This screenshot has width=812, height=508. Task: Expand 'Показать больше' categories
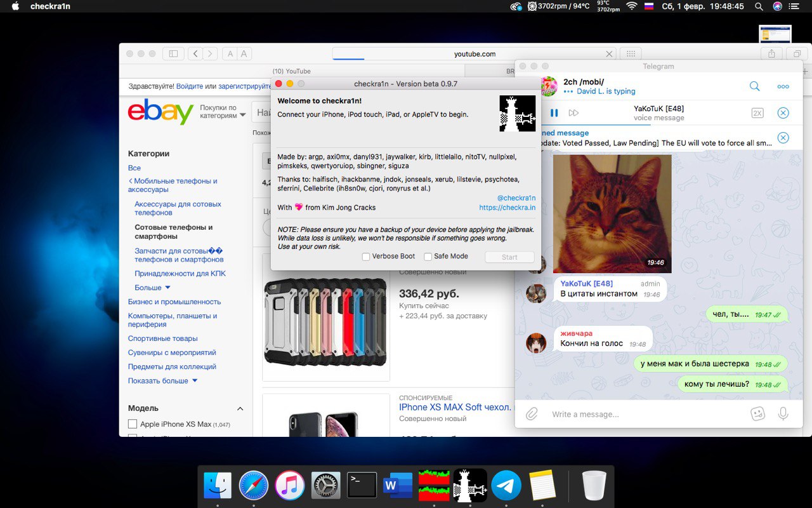click(163, 381)
